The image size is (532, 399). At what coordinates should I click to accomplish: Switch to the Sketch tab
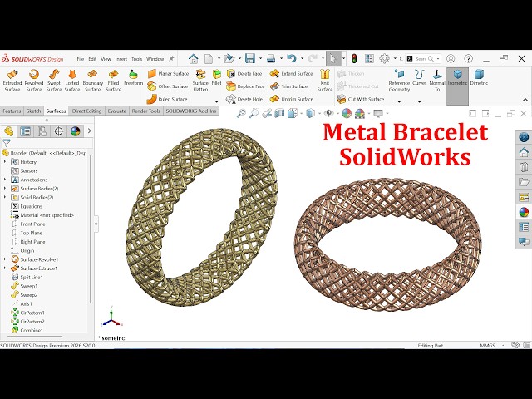click(33, 111)
